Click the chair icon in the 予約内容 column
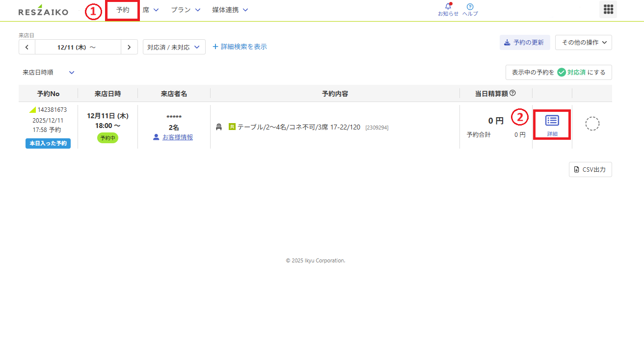Image resolution: width=644 pixels, height=361 pixels. [x=219, y=127]
